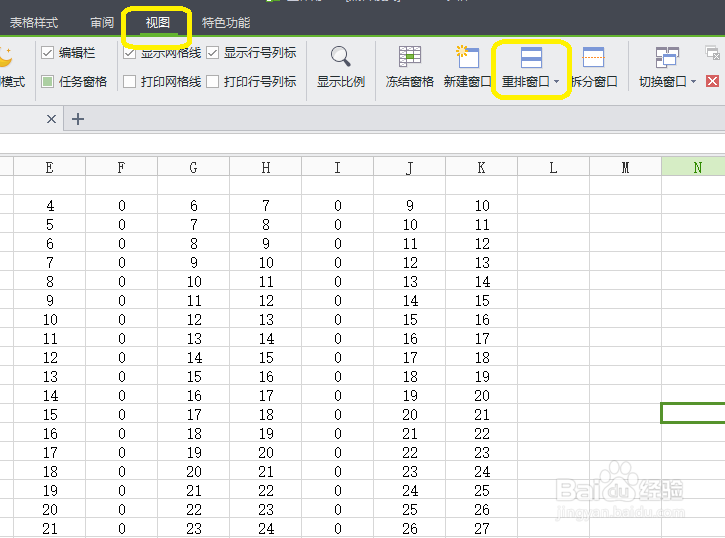Click the small restore-window icon above the red X
The width and height of the screenshot is (725, 538).
pos(713,53)
